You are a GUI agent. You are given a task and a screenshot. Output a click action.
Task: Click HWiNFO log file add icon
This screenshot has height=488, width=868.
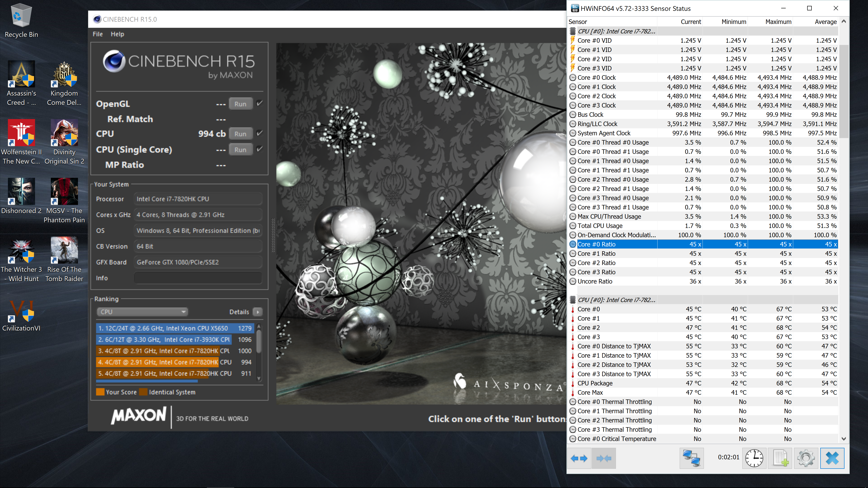[x=780, y=458]
